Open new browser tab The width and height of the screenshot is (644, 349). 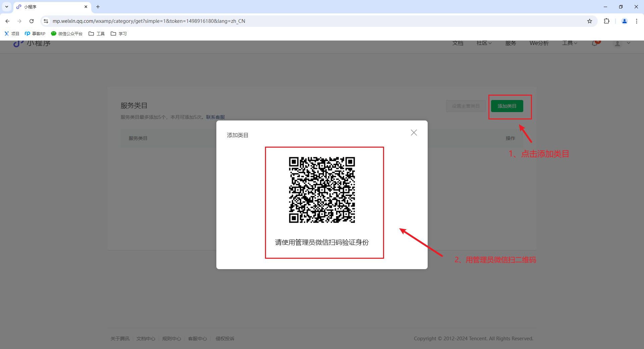coord(98,7)
